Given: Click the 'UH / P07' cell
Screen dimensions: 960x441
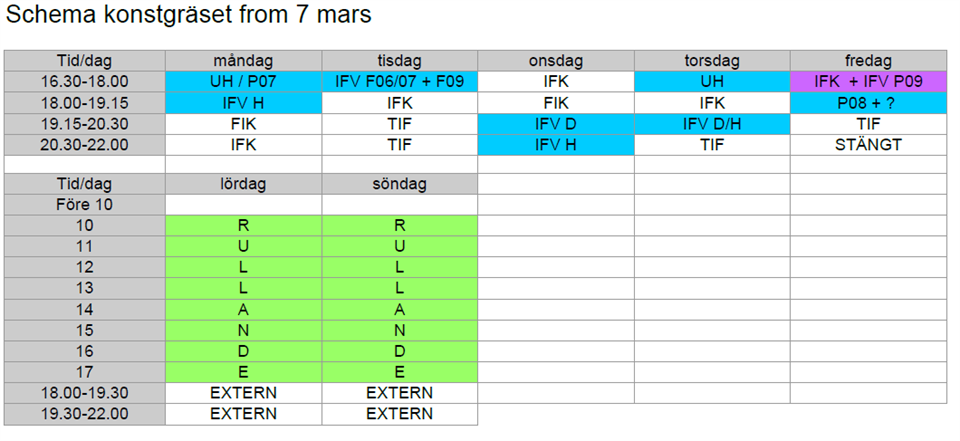Looking at the screenshot, I should [243, 82].
